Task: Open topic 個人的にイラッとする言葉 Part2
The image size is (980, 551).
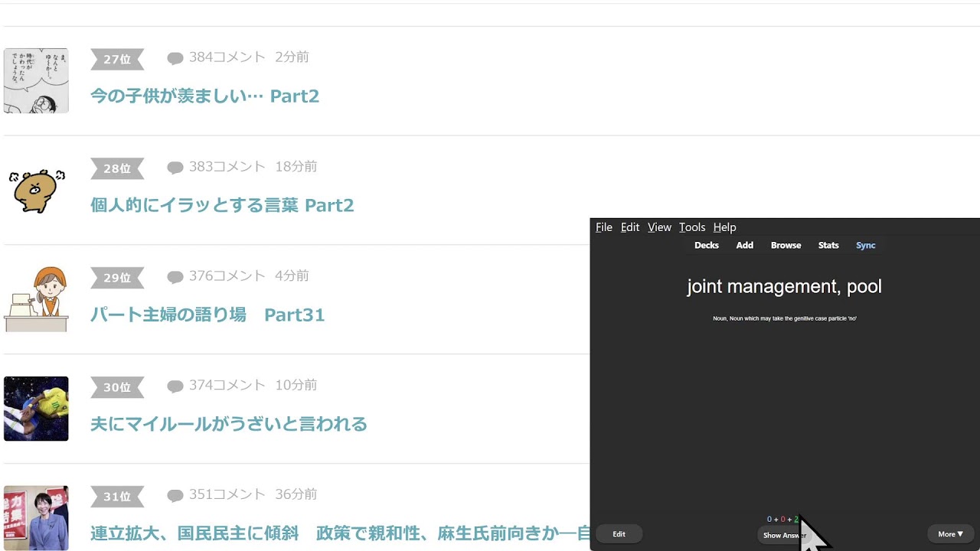Action: [222, 206]
